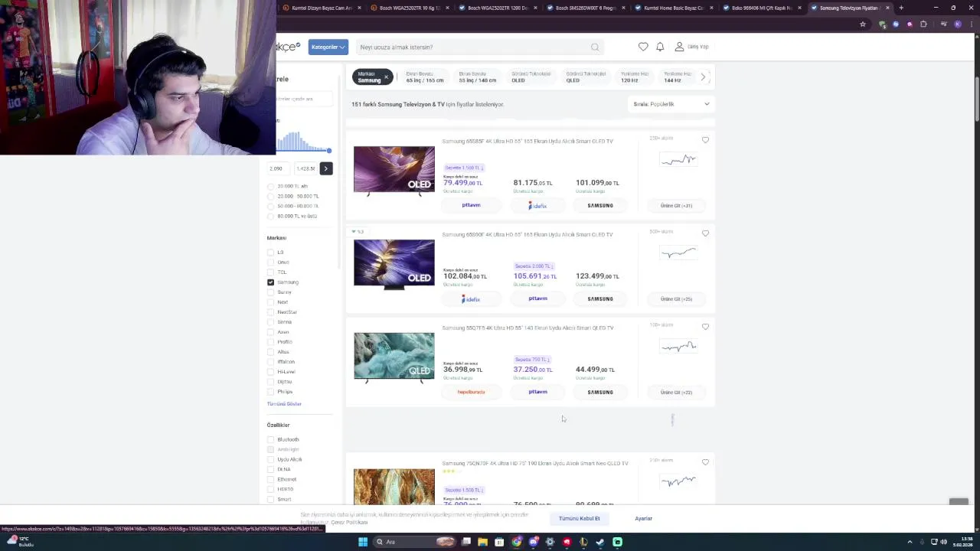Select the 80.000 TL ve üstü price range
This screenshot has width=980, height=551.
point(270,216)
